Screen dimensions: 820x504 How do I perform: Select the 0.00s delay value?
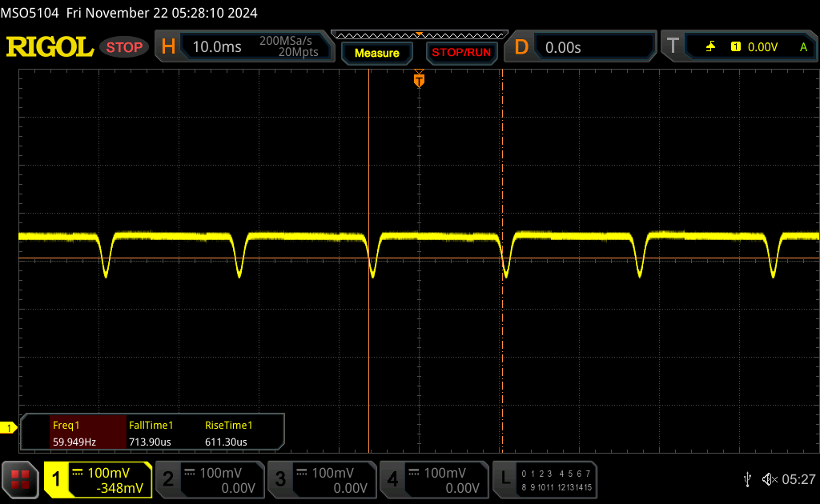[x=563, y=47]
